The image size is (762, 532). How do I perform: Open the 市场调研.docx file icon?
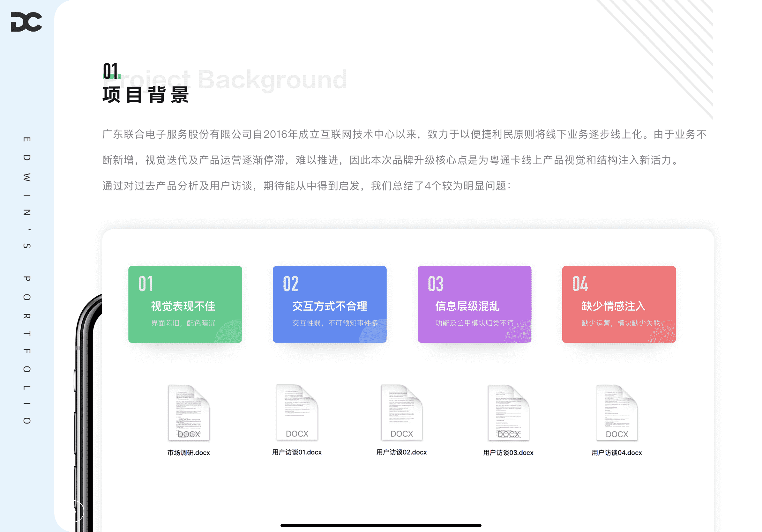point(189,412)
